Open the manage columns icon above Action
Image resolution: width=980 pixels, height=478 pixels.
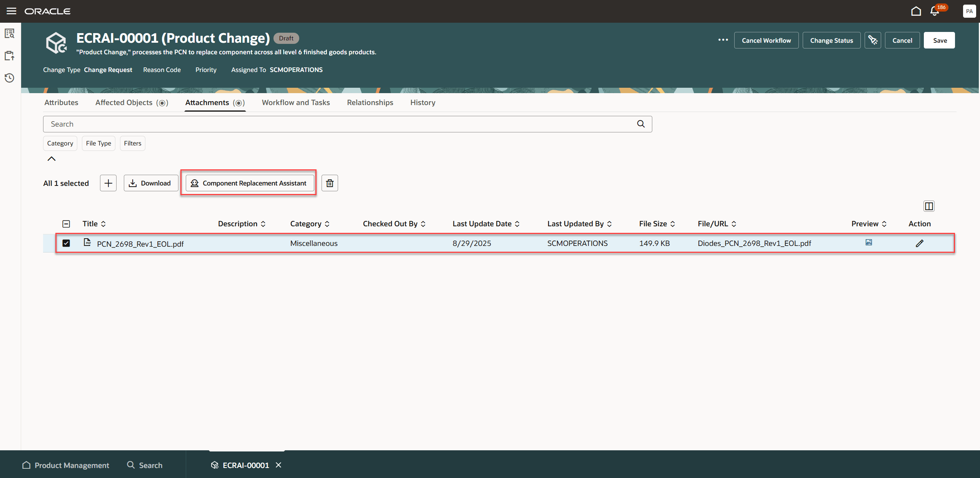(929, 206)
